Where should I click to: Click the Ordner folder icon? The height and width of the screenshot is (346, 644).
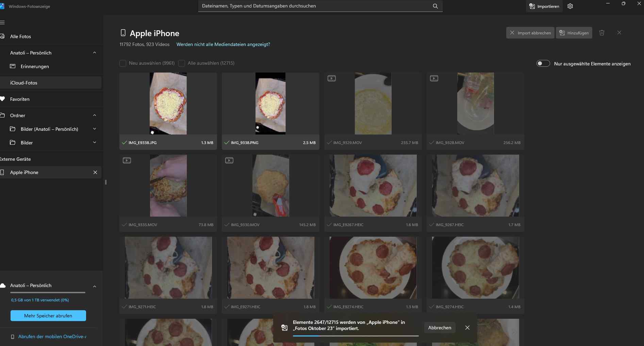pyautogui.click(x=2, y=115)
